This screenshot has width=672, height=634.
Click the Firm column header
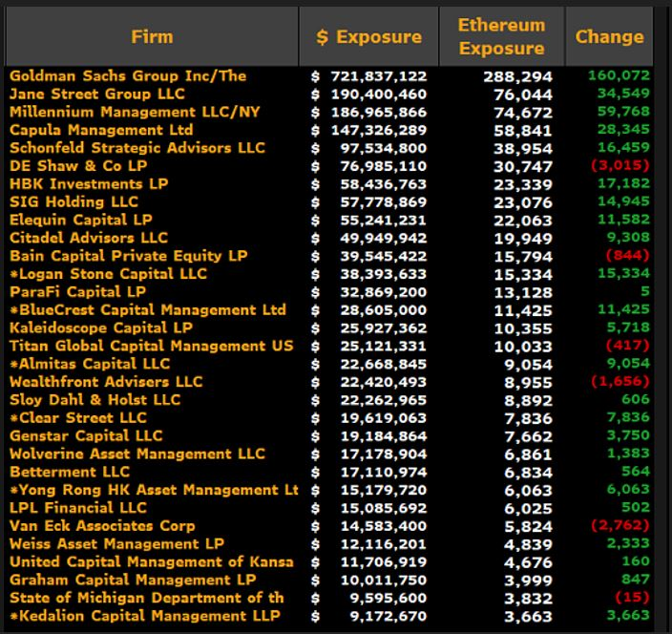[152, 36]
